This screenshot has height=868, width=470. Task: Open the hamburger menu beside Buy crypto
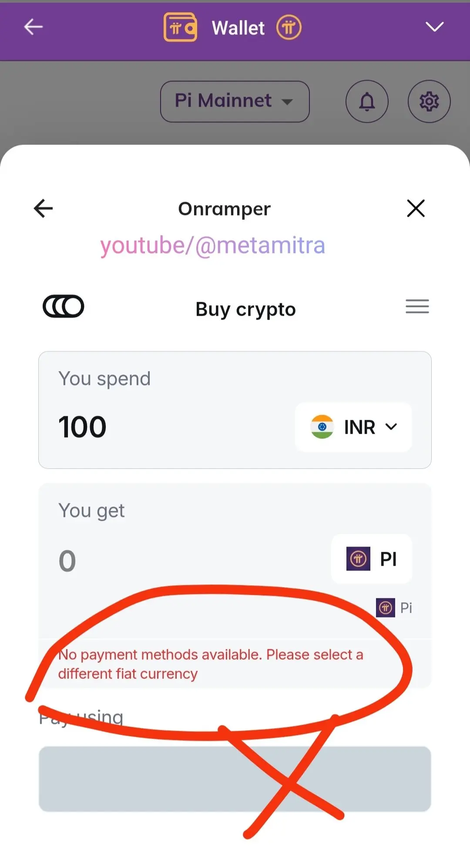point(417,307)
